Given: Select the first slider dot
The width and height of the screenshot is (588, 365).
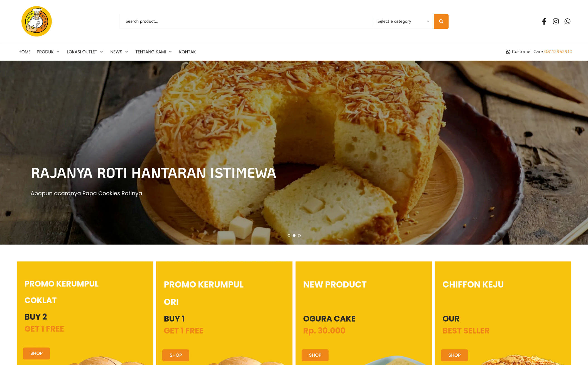Looking at the screenshot, I should pos(289,235).
